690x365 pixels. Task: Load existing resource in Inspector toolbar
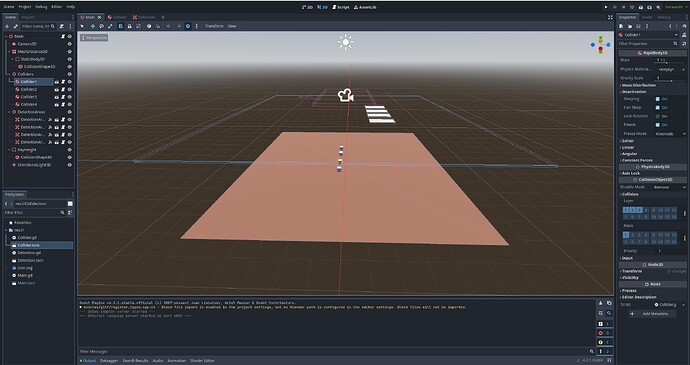pos(629,26)
